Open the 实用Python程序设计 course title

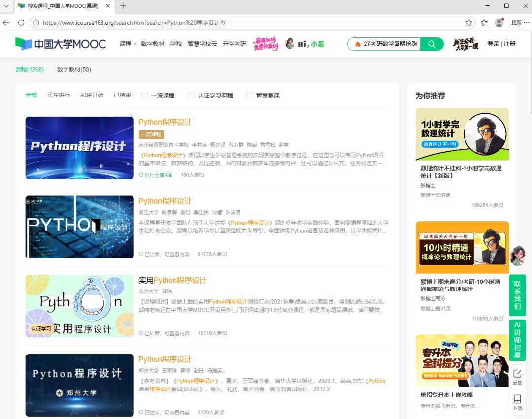click(x=173, y=280)
